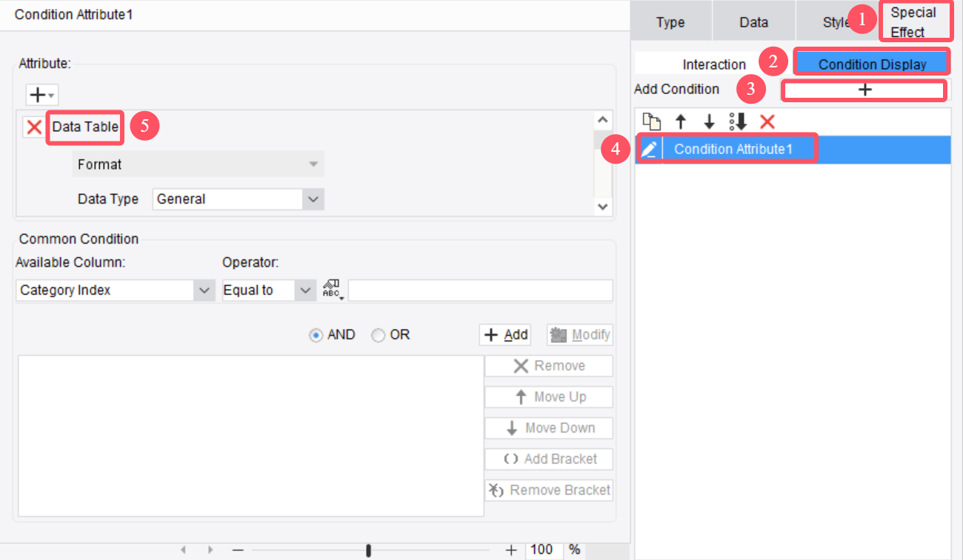
Task: Click the Move Down button
Action: (x=549, y=428)
